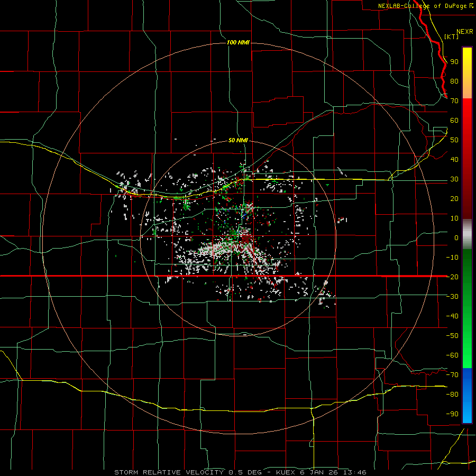Pick the 60 value on the velocity scale
The width and height of the screenshot is (476, 476).
point(454,120)
